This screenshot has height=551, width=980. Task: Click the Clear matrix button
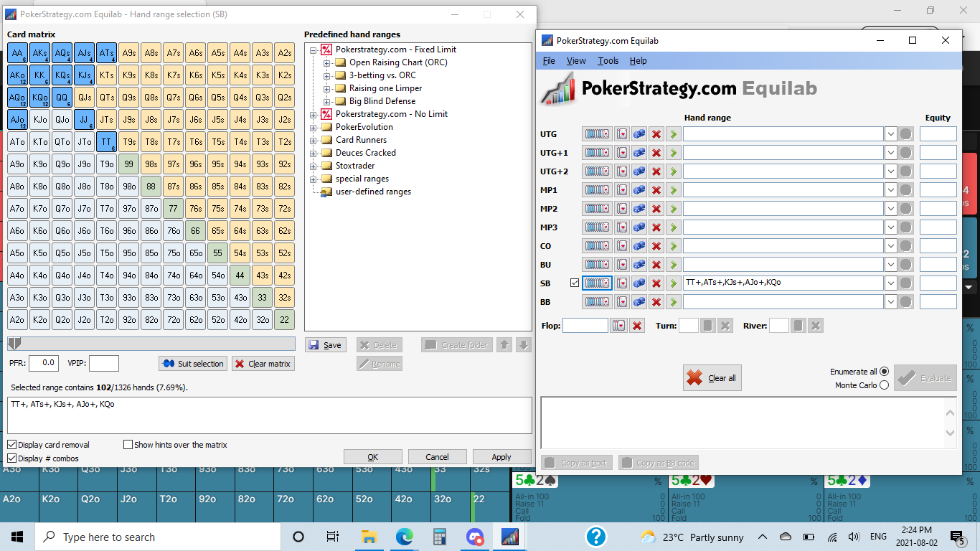(263, 364)
